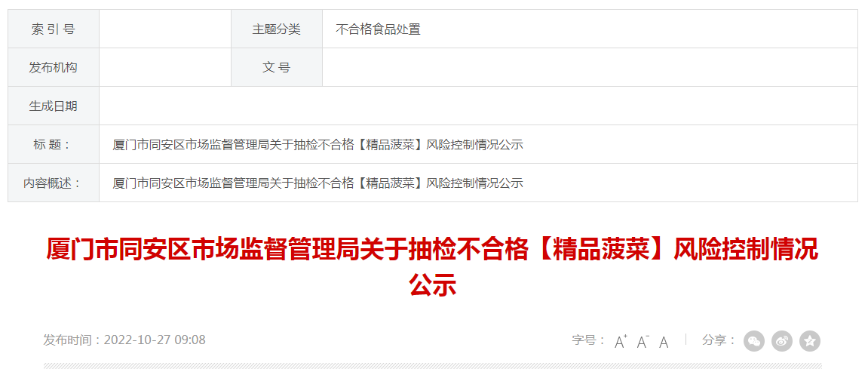The height and width of the screenshot is (375, 868).
Task: Click the 主题分类 label cell
Action: click(277, 29)
